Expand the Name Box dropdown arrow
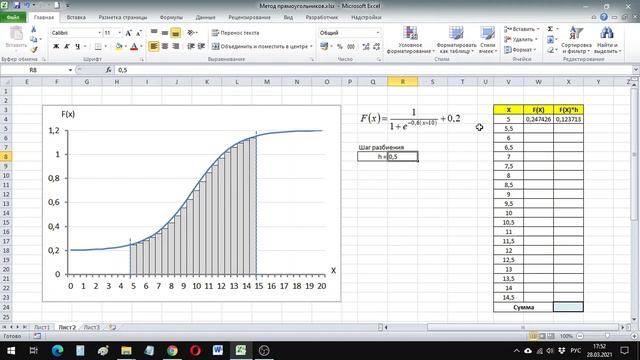640x360 pixels. coord(70,70)
